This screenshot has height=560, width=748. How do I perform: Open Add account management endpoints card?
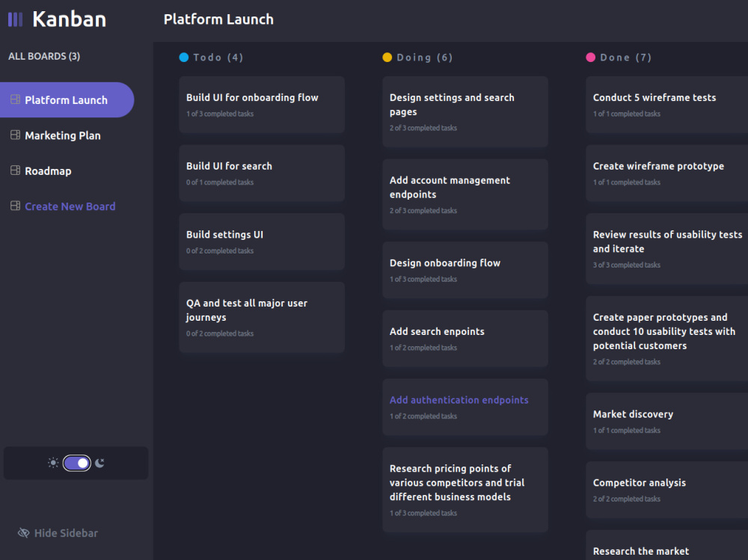(x=465, y=194)
